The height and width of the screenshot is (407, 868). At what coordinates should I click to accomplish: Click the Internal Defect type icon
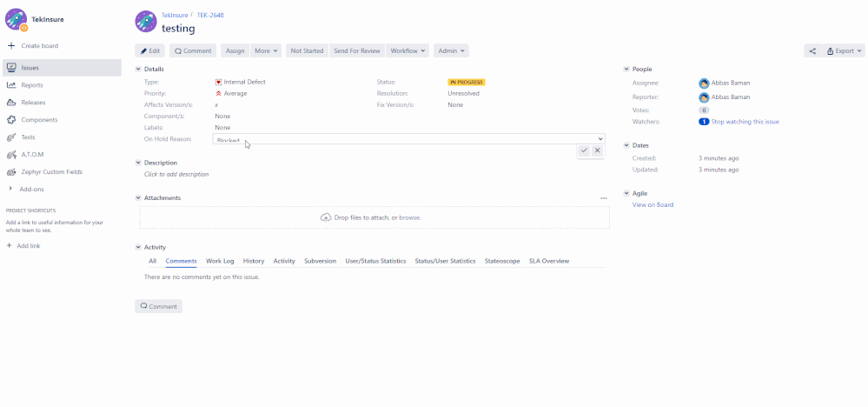click(x=219, y=82)
